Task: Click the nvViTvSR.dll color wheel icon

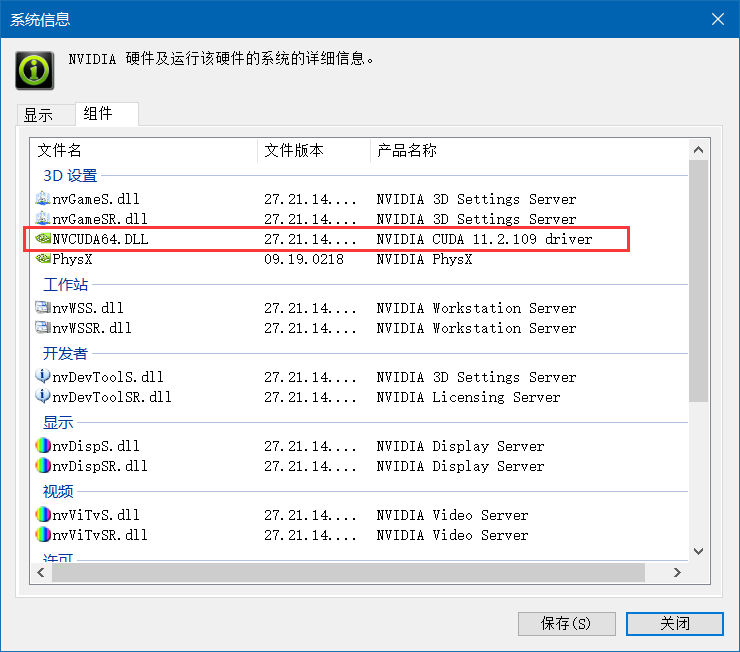Action: click(x=43, y=535)
